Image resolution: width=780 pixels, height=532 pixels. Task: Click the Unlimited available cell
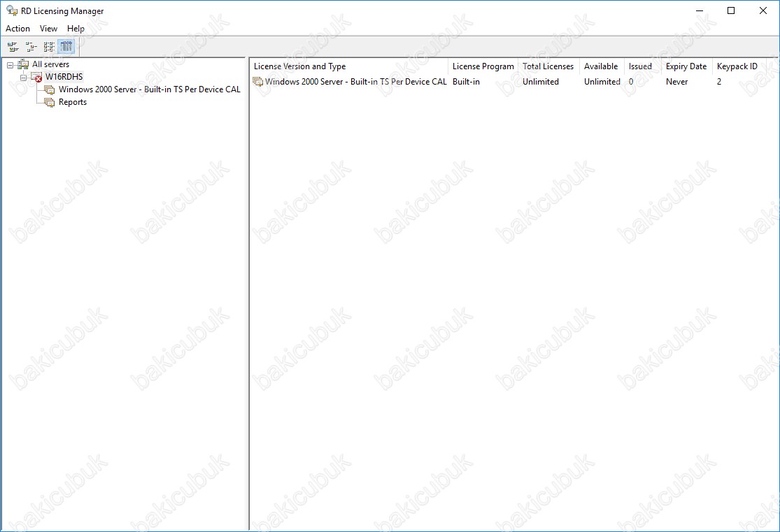602,82
